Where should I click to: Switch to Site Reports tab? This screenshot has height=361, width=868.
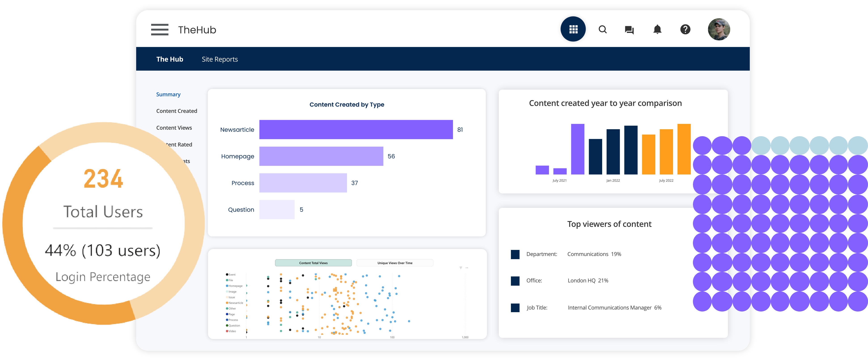click(220, 59)
